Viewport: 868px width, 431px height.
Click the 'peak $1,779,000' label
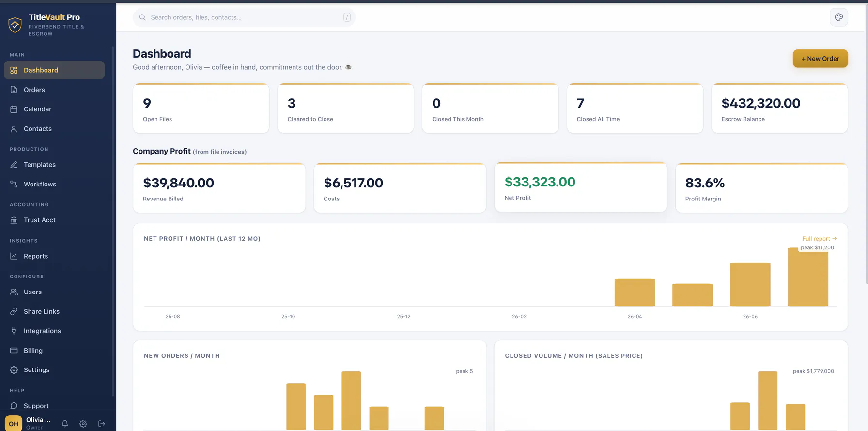coord(813,371)
